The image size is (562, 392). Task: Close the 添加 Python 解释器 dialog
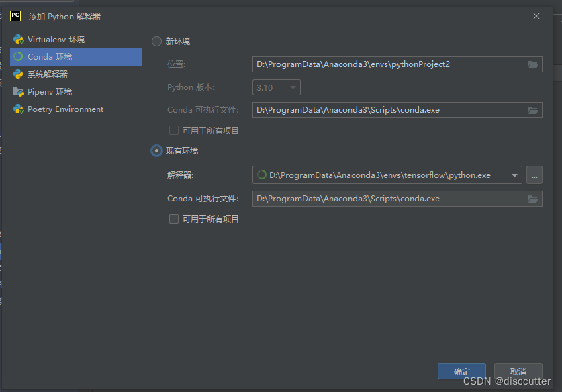(x=536, y=16)
